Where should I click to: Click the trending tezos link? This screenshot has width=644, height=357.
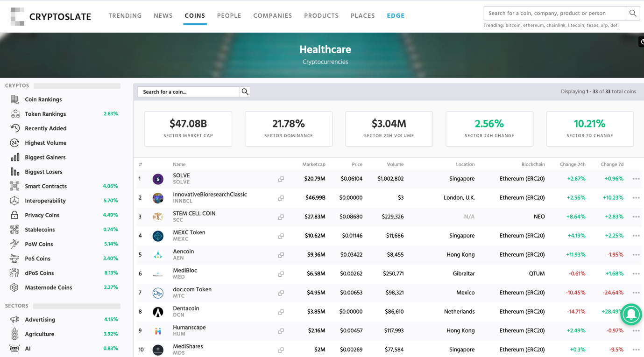(593, 26)
